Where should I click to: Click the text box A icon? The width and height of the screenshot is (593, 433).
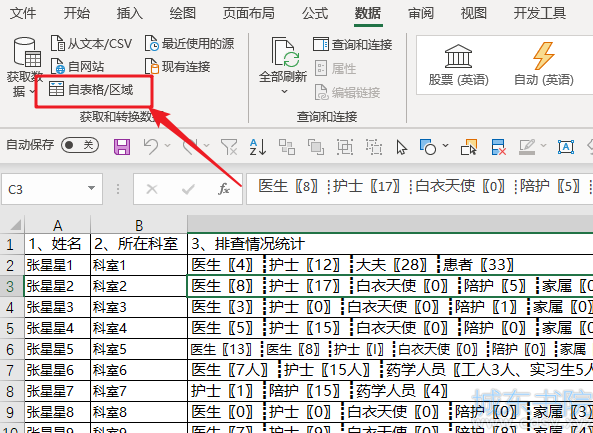[x=566, y=147]
